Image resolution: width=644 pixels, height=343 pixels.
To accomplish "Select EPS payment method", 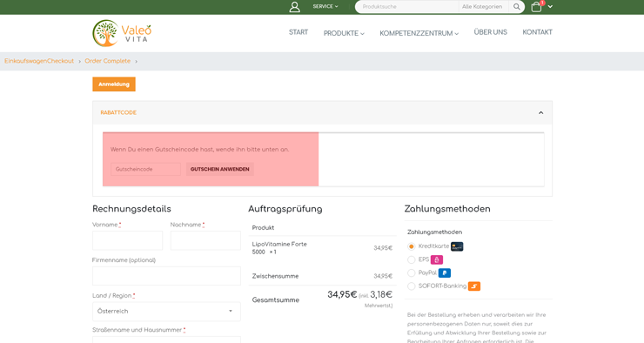I will [x=411, y=259].
